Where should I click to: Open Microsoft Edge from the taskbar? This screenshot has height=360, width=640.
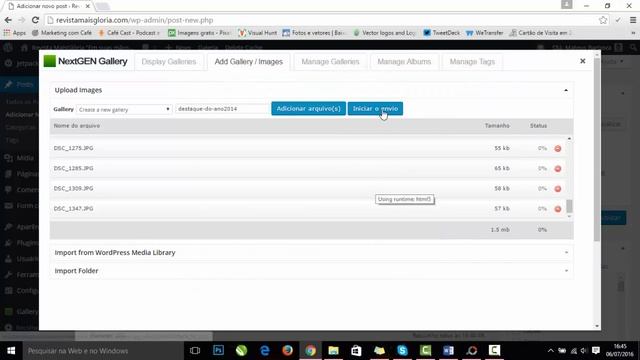(264, 351)
